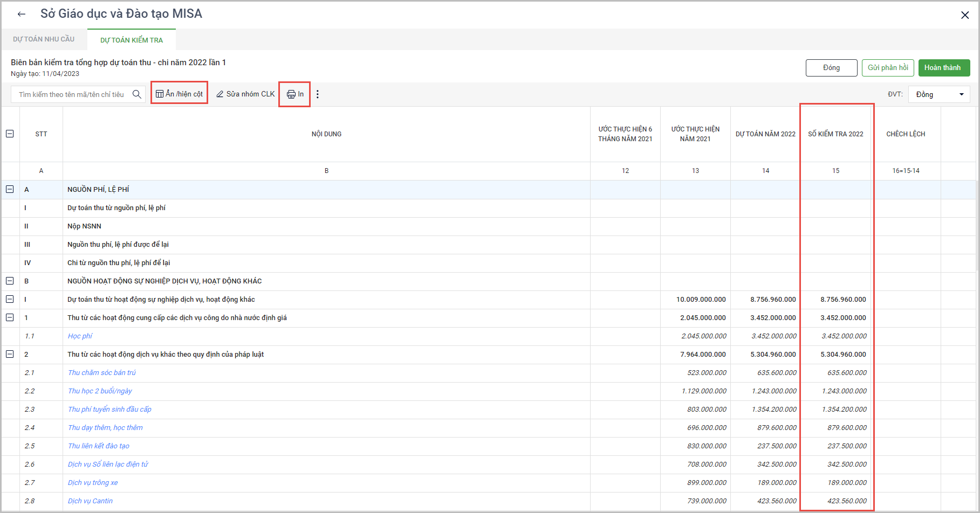This screenshot has width=980, height=513.
Task: Select the Dự toán kiểm tra tab
Action: 131,40
